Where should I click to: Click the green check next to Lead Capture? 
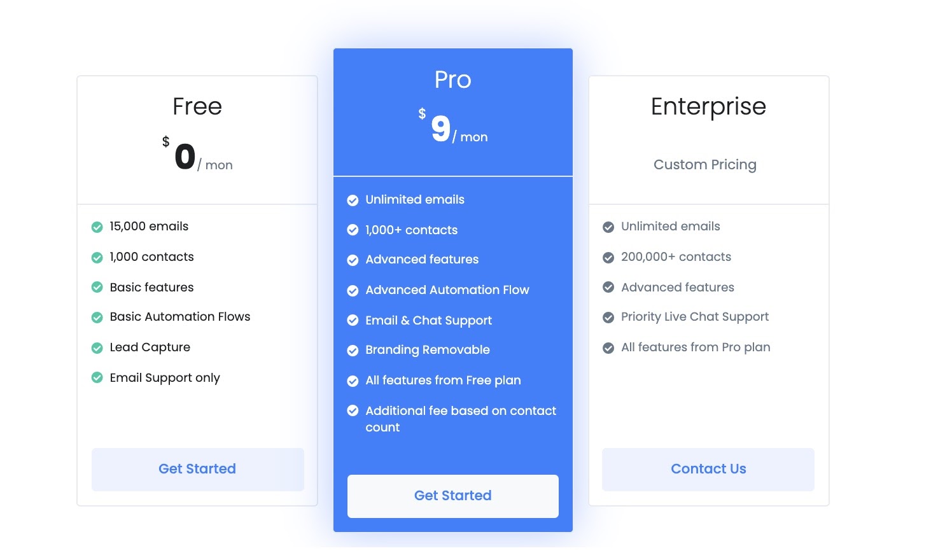(97, 348)
